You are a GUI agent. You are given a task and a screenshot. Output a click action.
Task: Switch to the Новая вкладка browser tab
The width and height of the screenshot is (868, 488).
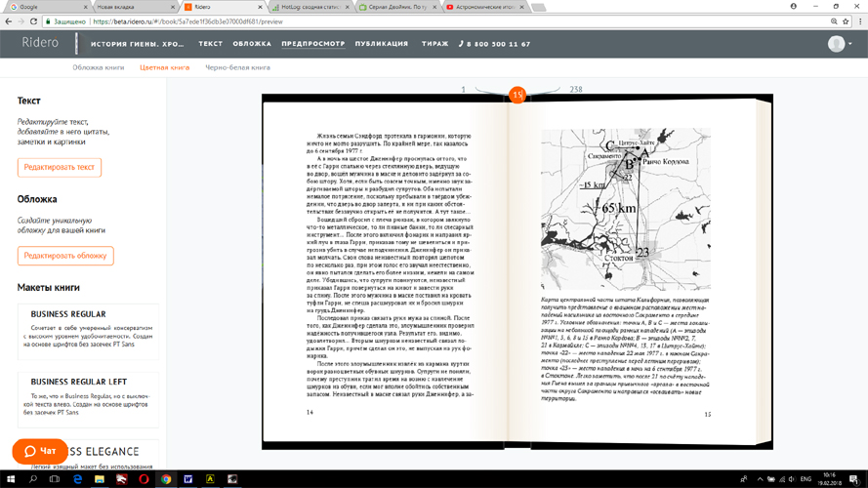[135, 7]
